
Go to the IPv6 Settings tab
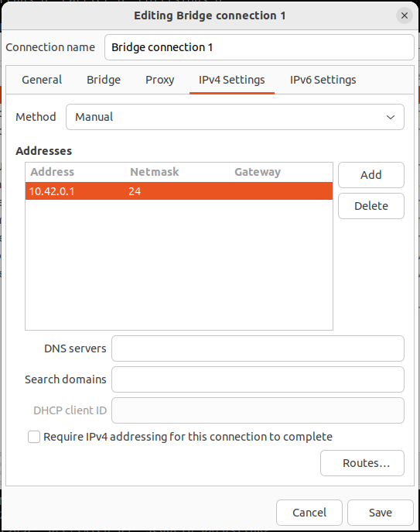click(x=323, y=80)
